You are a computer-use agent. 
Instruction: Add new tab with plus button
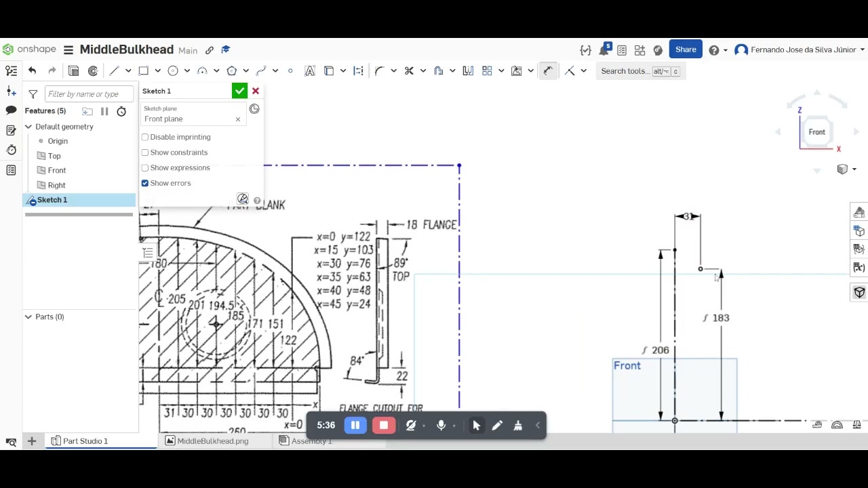tap(31, 441)
